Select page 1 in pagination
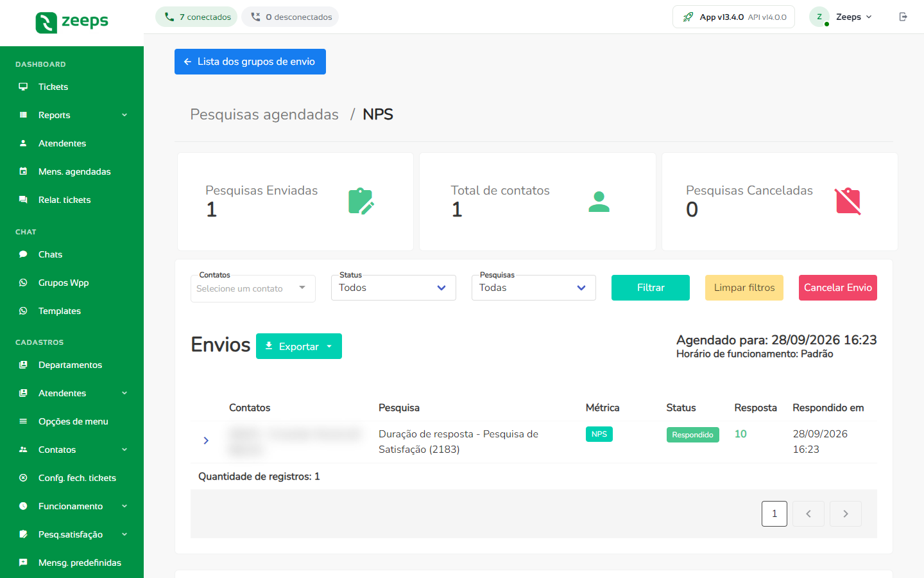Image resolution: width=924 pixels, height=578 pixels. pos(774,514)
